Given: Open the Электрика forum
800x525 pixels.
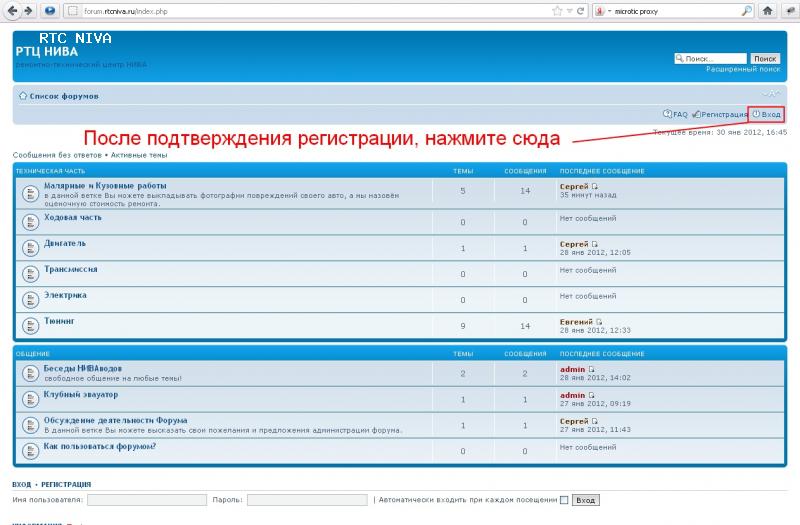Looking at the screenshot, I should pos(65,295).
